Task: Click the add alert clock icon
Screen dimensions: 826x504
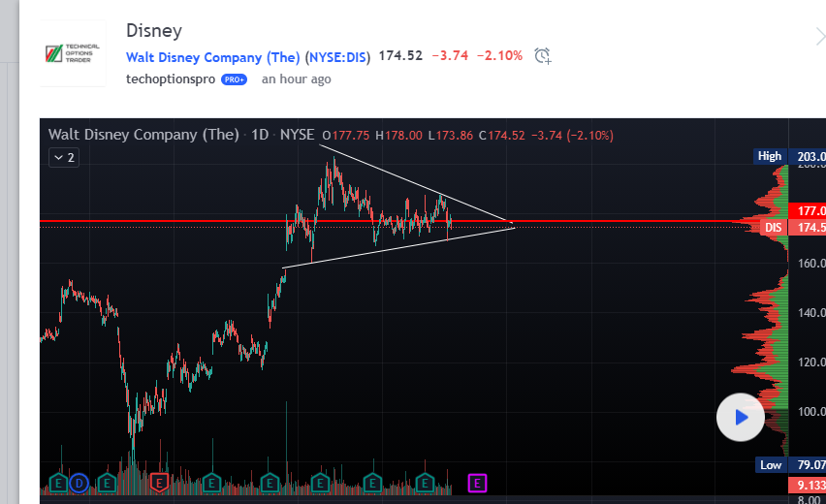Action: 543,56
